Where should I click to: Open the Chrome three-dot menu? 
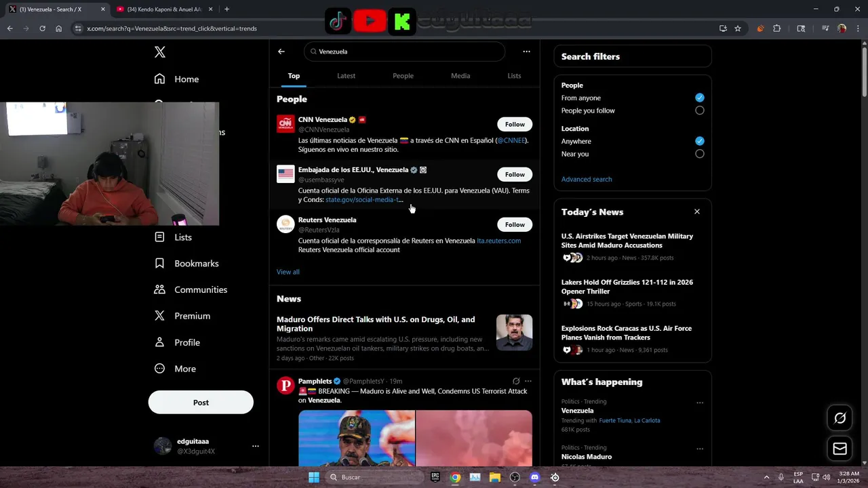(x=857, y=28)
